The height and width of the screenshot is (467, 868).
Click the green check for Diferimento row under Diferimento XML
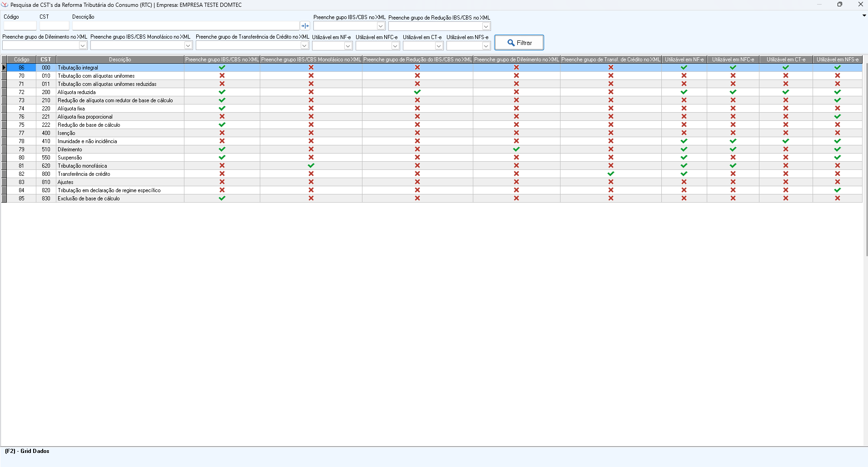tap(516, 149)
